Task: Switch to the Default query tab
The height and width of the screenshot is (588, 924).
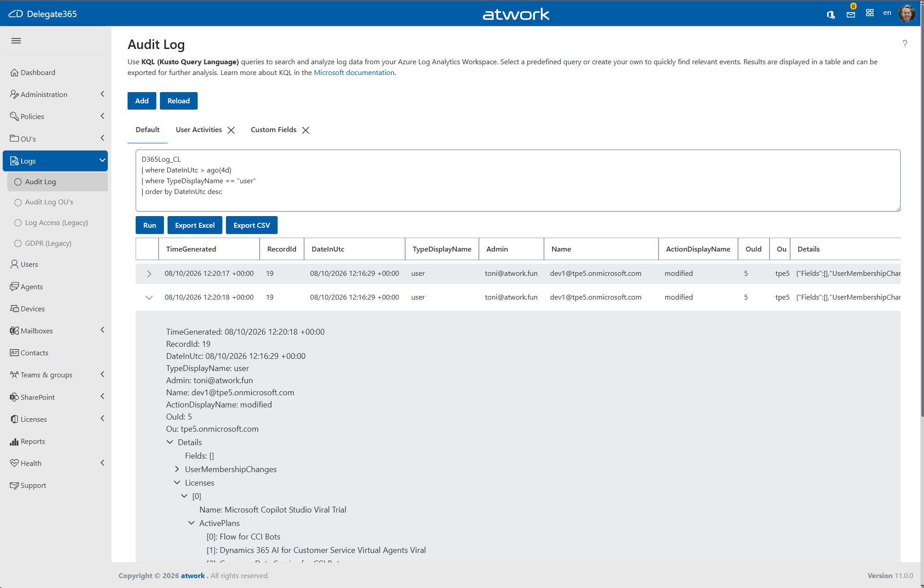Action: click(147, 130)
